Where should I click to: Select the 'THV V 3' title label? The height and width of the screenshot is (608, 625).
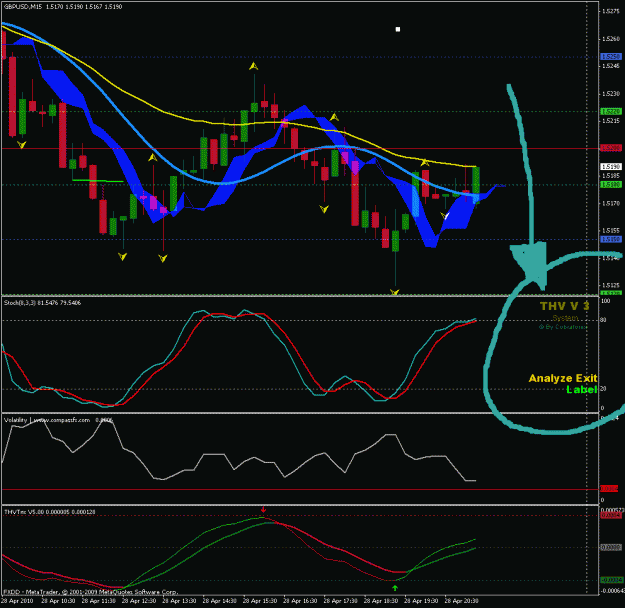tap(564, 306)
